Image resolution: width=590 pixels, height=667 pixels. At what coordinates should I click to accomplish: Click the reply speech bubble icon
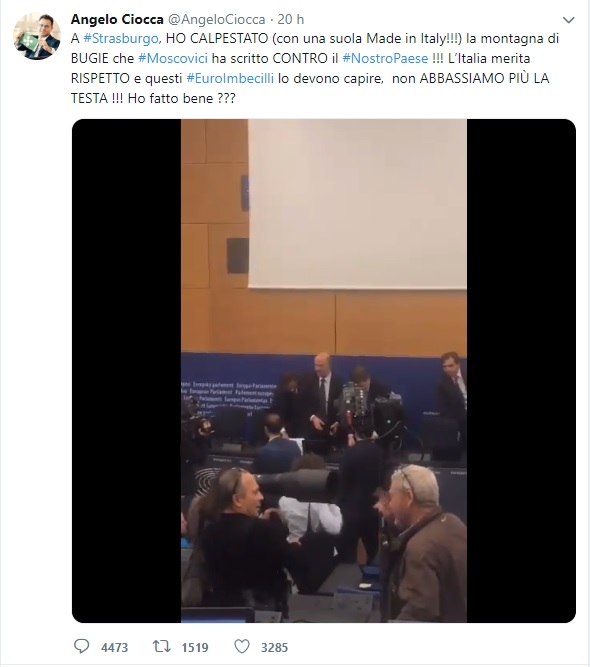82,646
